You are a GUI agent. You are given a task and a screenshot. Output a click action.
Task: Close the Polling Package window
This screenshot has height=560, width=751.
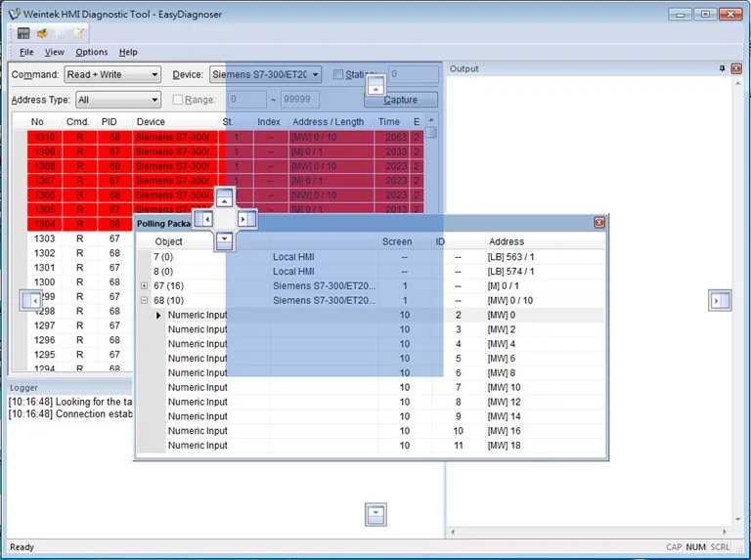click(x=599, y=223)
